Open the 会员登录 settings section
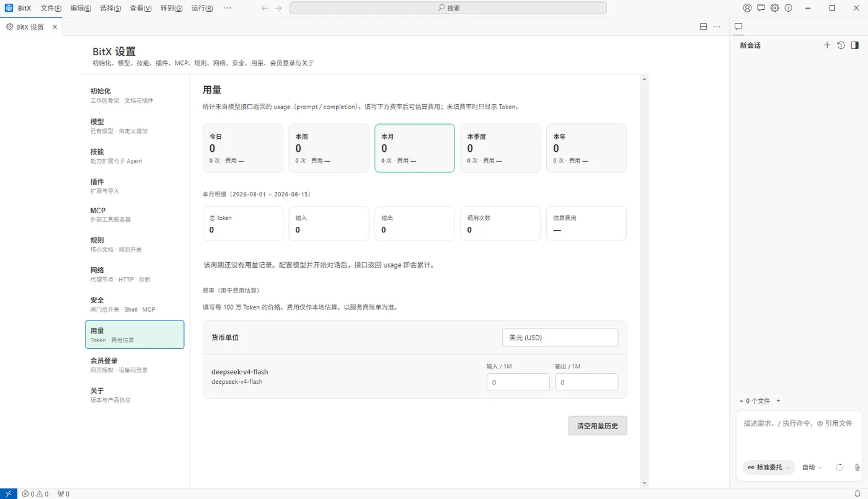 coord(135,364)
